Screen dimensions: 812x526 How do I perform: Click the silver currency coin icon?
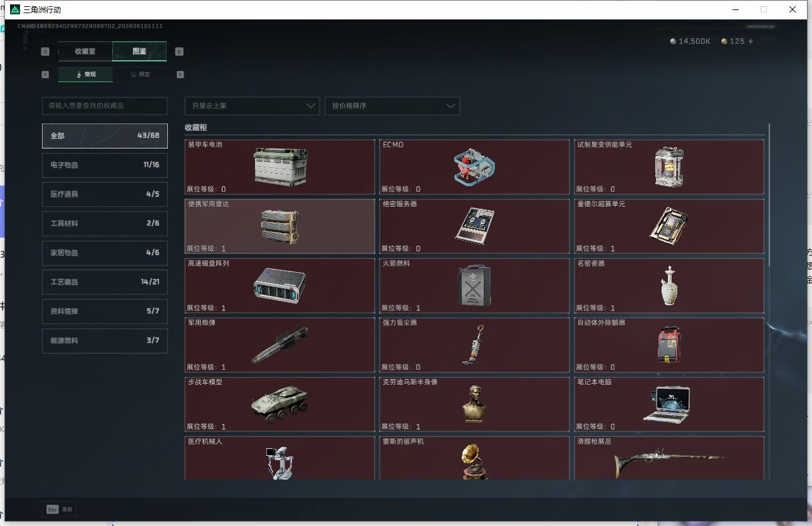pos(673,41)
